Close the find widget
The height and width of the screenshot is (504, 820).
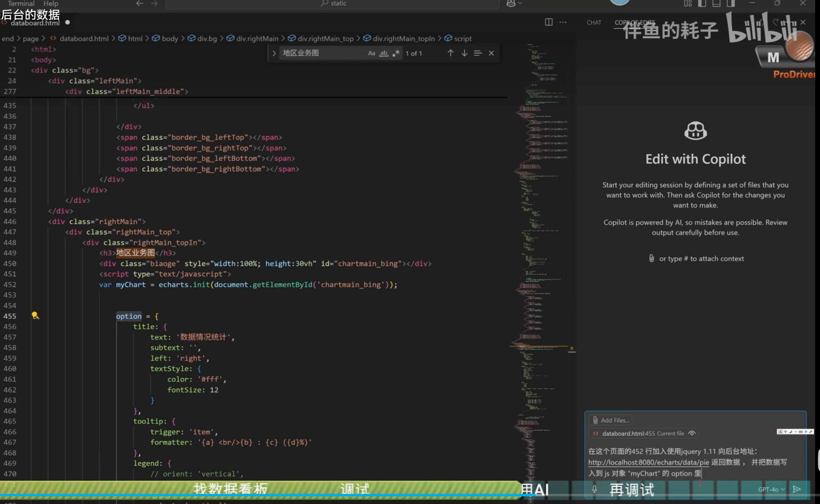pos(491,53)
